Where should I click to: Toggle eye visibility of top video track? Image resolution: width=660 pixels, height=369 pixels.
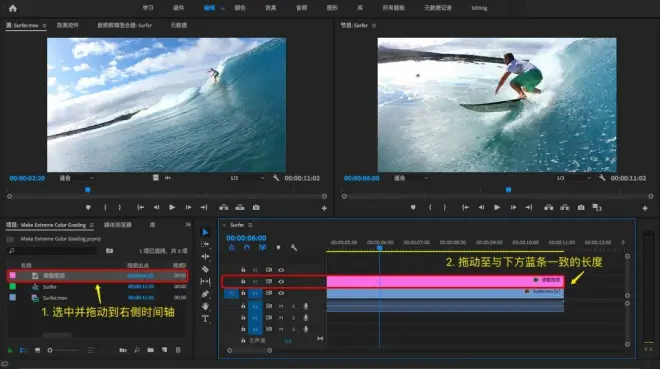281,270
